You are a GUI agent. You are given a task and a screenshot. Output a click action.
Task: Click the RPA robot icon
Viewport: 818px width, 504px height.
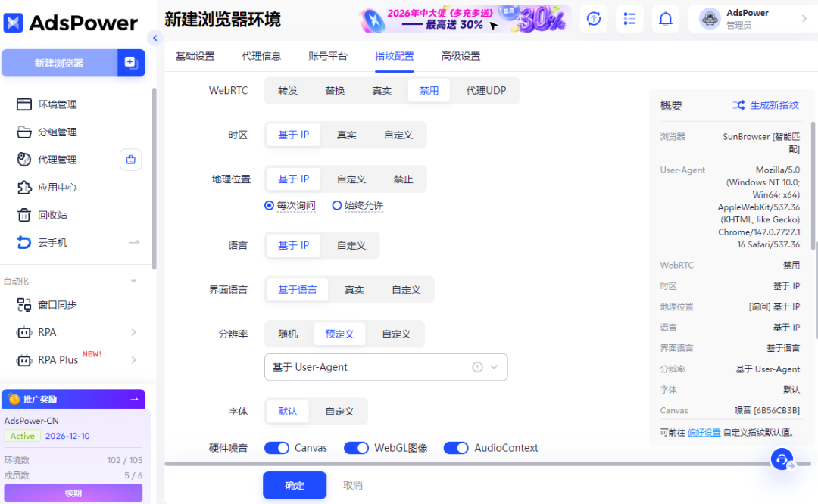click(24, 332)
